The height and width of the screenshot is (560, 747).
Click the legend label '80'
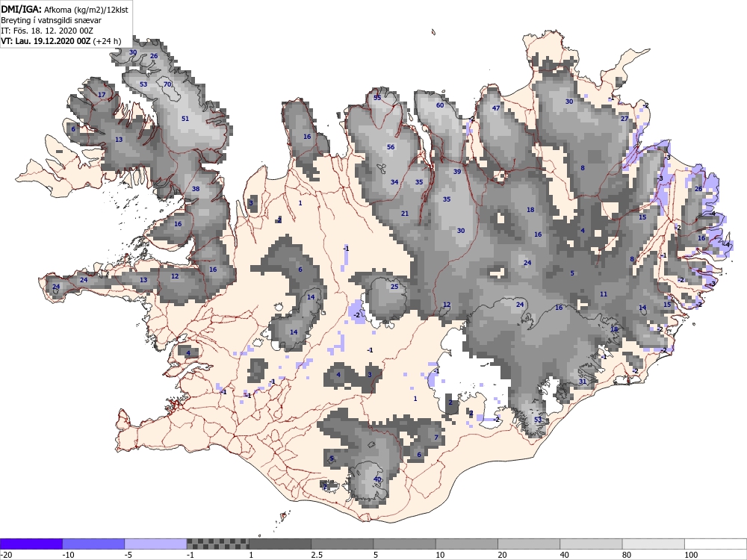click(x=627, y=555)
